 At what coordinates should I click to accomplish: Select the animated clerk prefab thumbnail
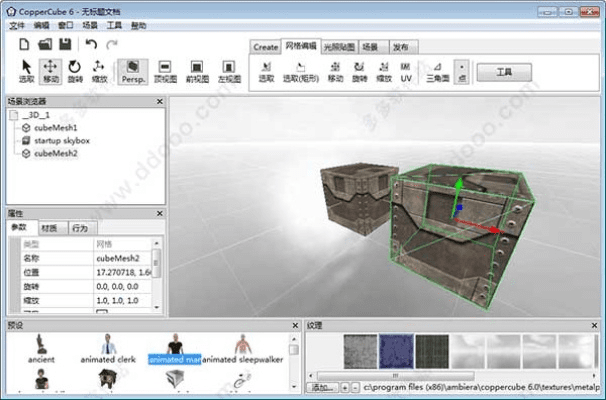(107, 347)
